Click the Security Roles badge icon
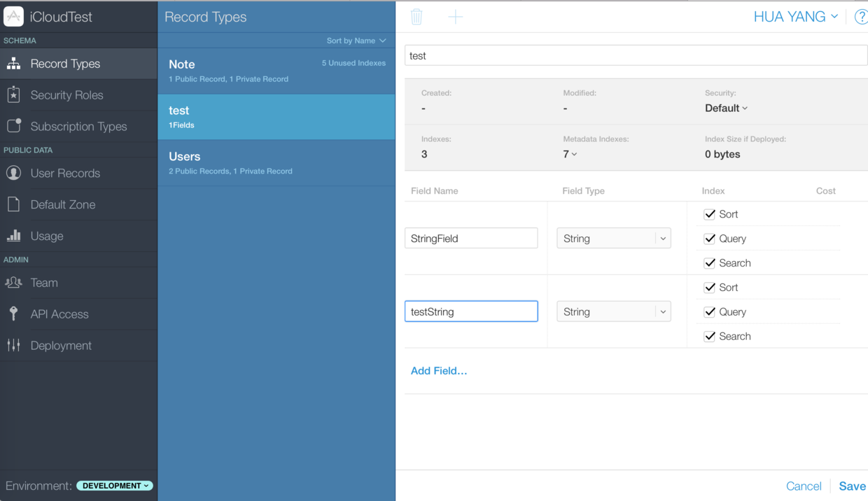868x501 pixels. click(x=13, y=95)
